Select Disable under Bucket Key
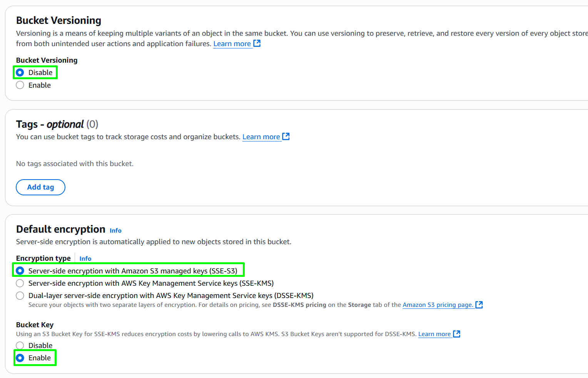 pyautogui.click(x=20, y=345)
